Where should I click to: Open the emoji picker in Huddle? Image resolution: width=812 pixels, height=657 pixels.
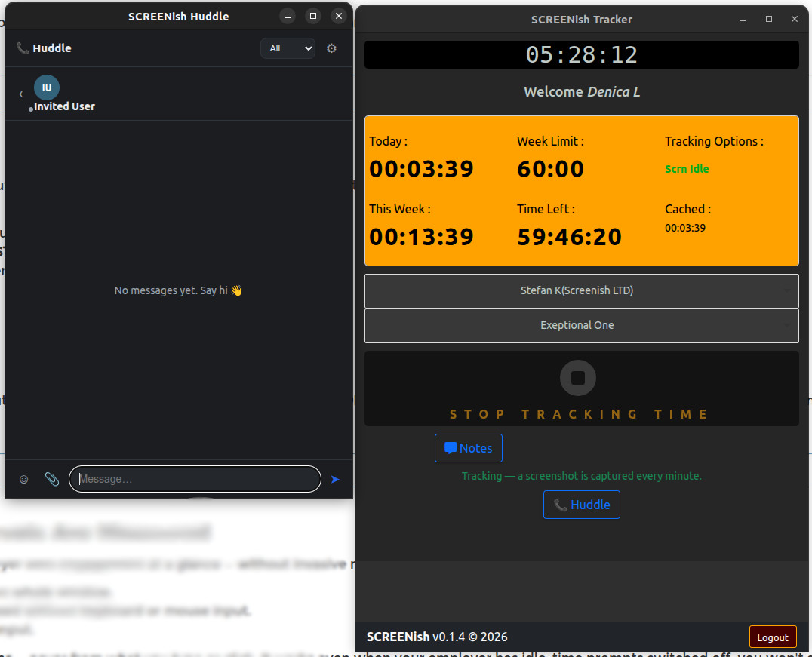click(24, 480)
